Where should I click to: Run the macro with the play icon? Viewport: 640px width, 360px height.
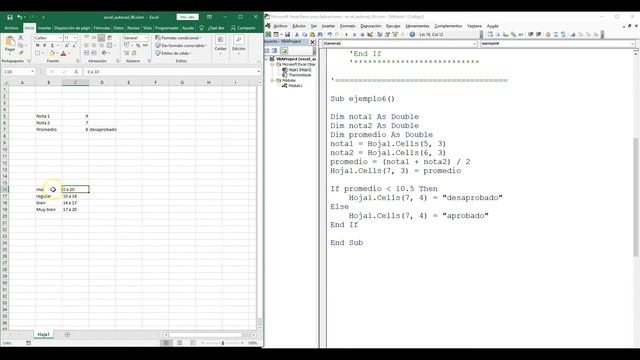point(347,35)
